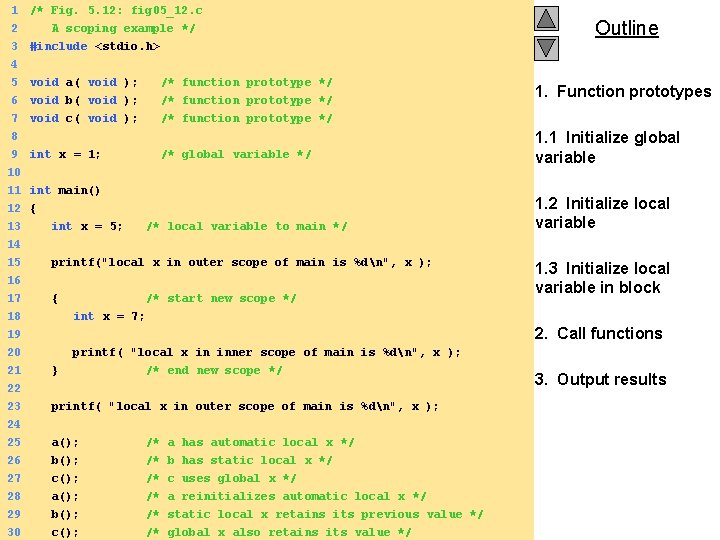Click the #include <stdio.h> line
Image resolution: width=720 pixels, height=540 pixels.
coord(95,46)
